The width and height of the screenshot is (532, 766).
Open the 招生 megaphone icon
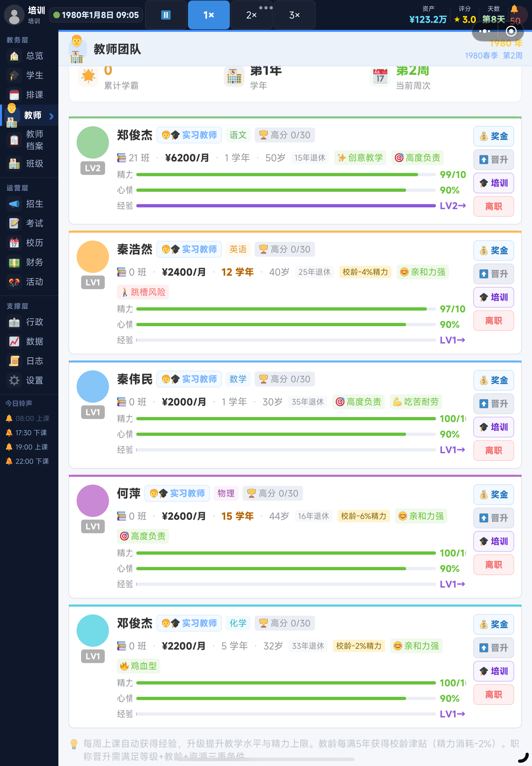point(14,204)
